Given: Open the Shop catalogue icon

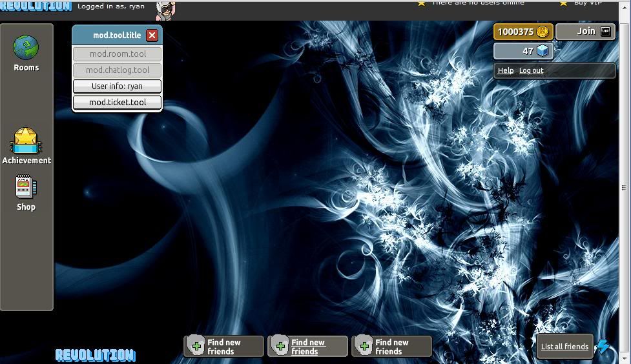Looking at the screenshot, I should pos(26,187).
